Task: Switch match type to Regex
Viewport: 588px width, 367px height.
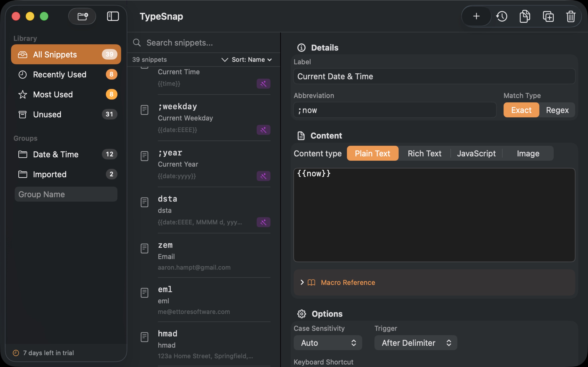Action: pyautogui.click(x=557, y=110)
